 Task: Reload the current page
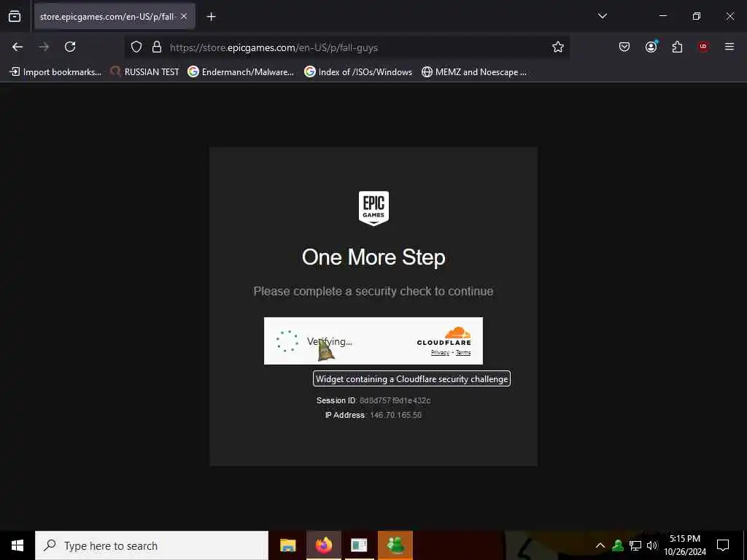click(70, 47)
